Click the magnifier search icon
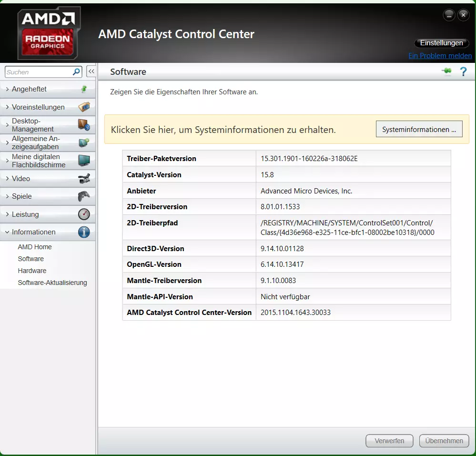The image size is (476, 456). pyautogui.click(x=77, y=71)
